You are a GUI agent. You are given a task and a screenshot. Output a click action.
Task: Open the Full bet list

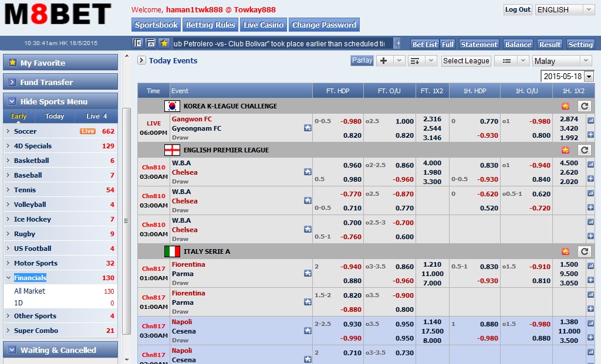click(448, 45)
